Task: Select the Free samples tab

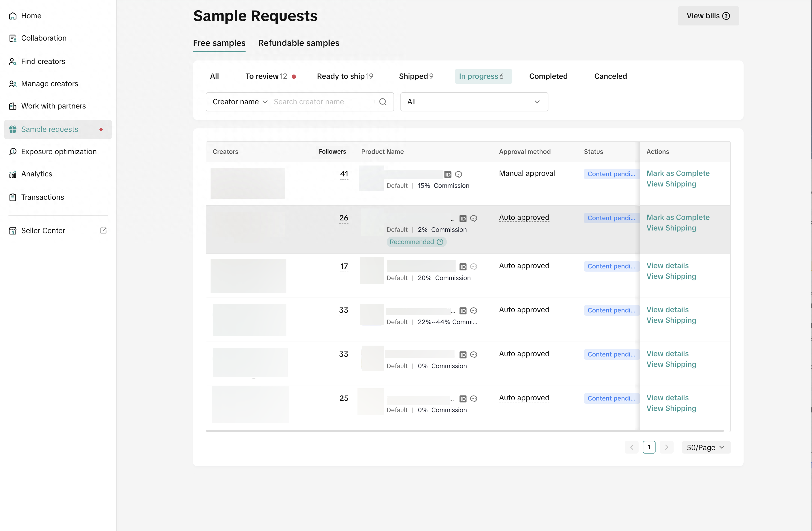Action: pos(219,43)
